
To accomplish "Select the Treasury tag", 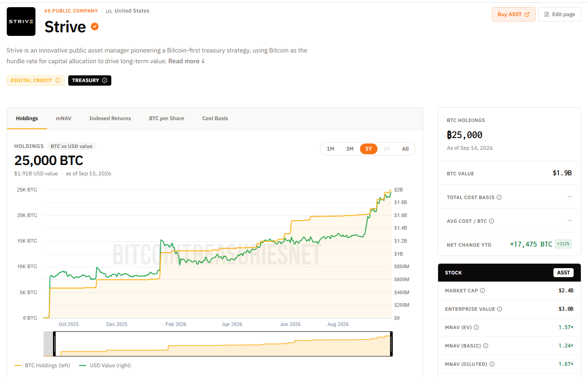I will [x=89, y=80].
